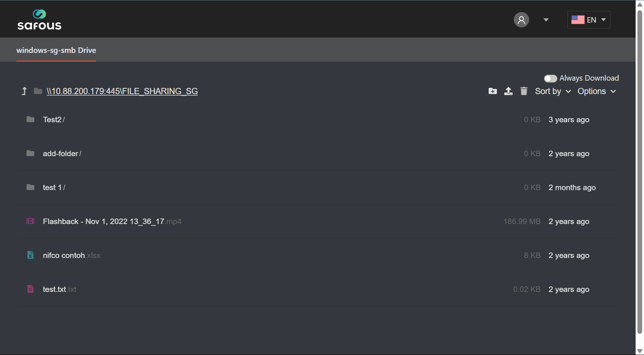Click the video icon beside Flashback file
644x355 pixels.
point(30,221)
